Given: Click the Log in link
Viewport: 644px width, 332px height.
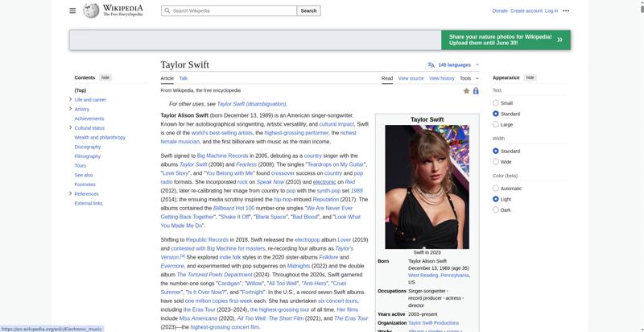Looking at the screenshot, I should [551, 10].
